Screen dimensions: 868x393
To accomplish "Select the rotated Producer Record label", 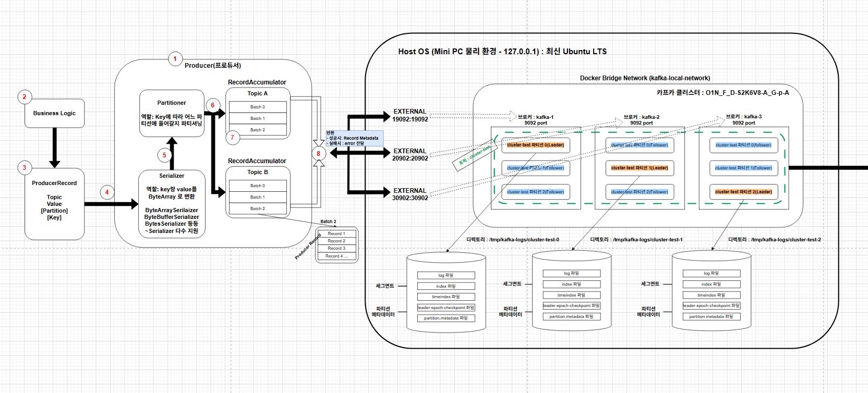I will click(308, 246).
